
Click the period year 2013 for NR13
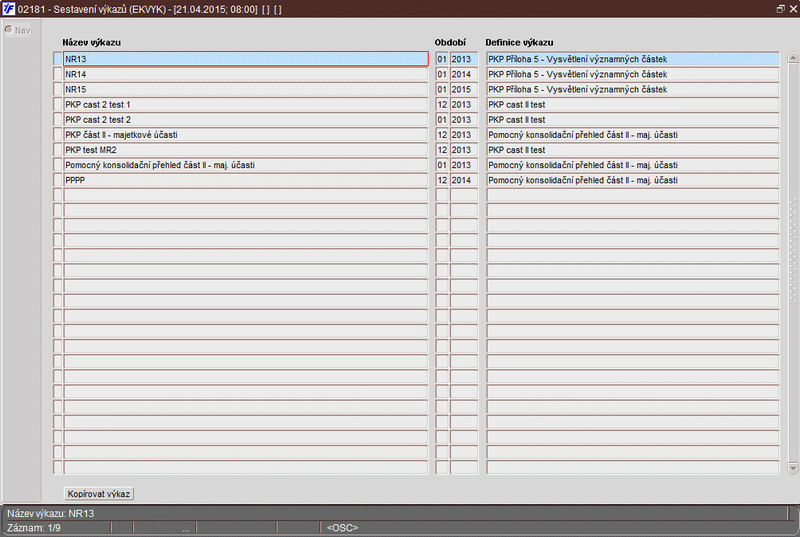click(x=464, y=59)
